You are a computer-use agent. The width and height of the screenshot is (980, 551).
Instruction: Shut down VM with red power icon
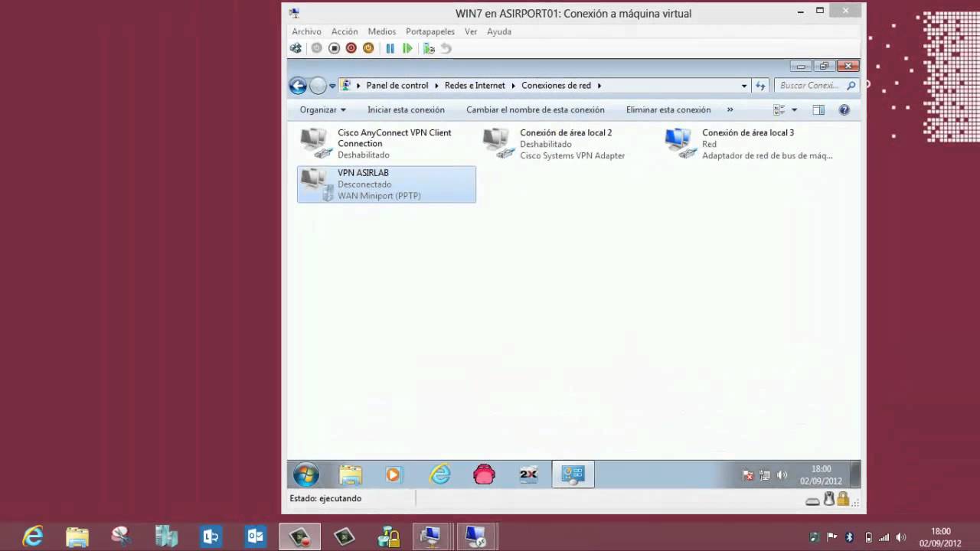351,48
